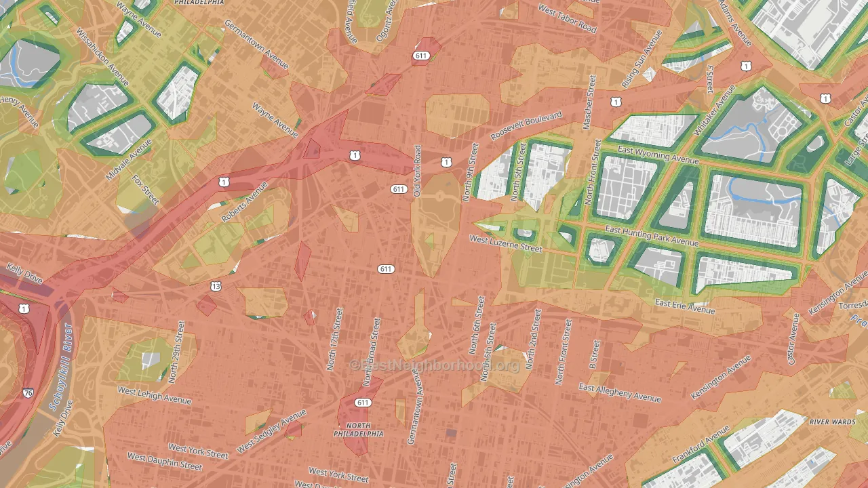Click the West Luzerne Street label
Viewport: 868px width, 488px height.
click(506, 244)
